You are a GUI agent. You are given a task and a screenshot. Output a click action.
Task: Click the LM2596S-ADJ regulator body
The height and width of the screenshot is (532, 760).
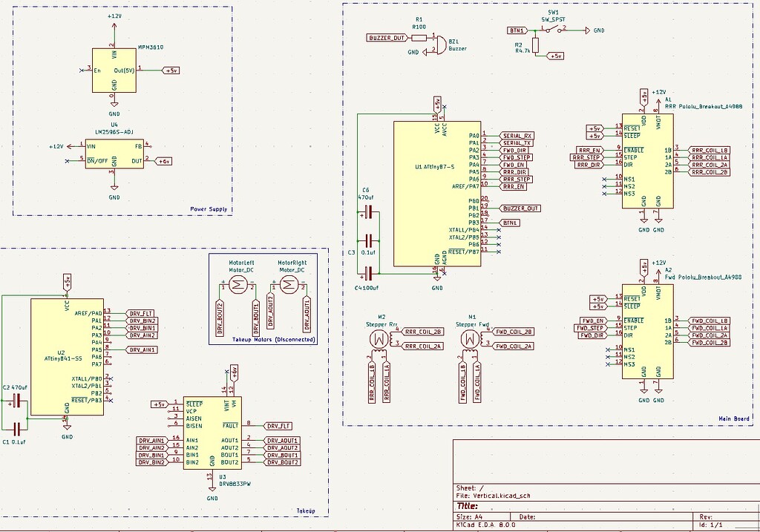(114, 154)
